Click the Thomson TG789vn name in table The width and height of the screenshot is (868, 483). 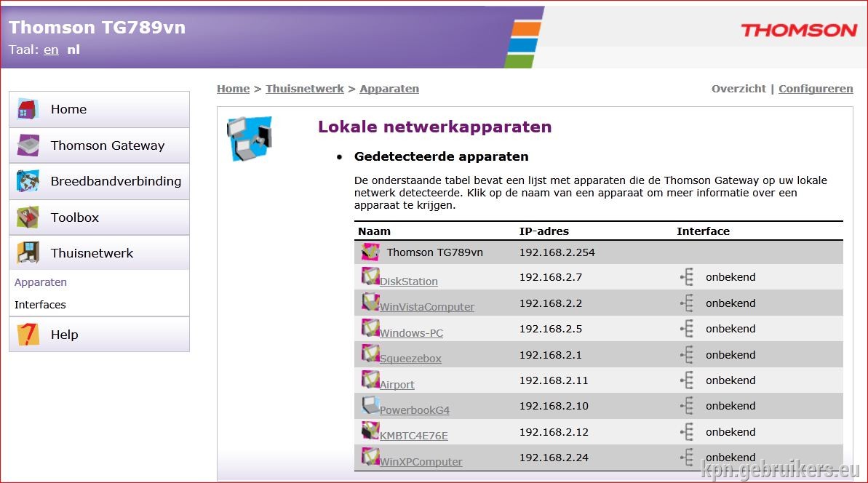point(434,252)
